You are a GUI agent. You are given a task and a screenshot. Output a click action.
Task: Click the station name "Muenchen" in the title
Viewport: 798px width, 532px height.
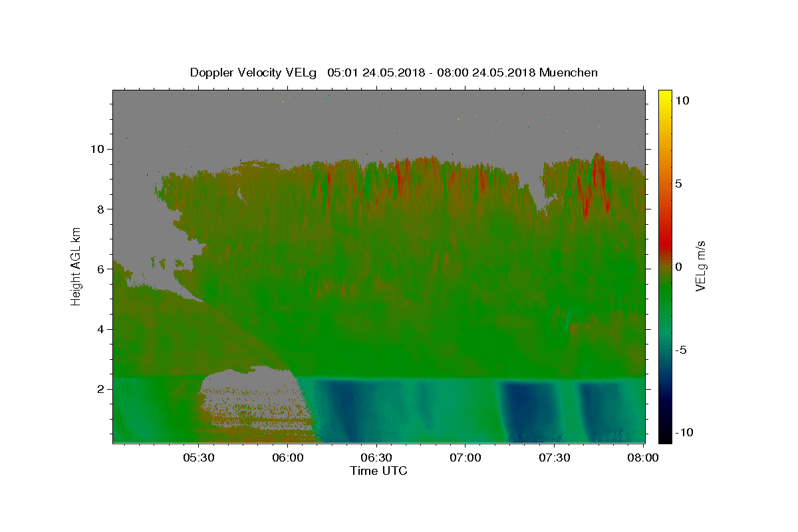569,72
